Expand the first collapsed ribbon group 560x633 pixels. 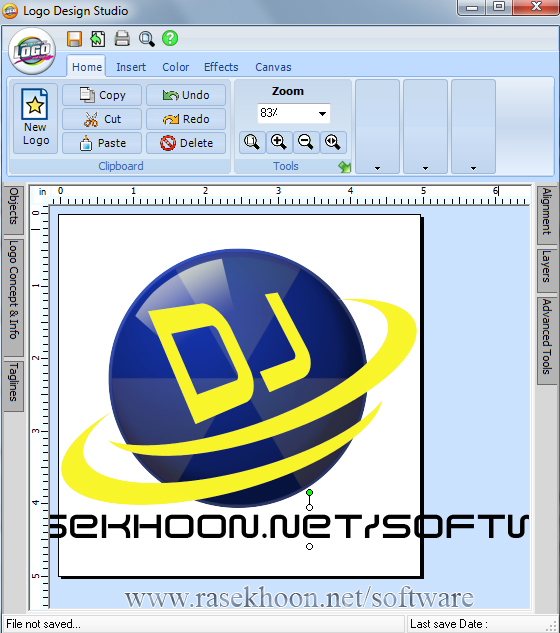[x=377, y=126]
